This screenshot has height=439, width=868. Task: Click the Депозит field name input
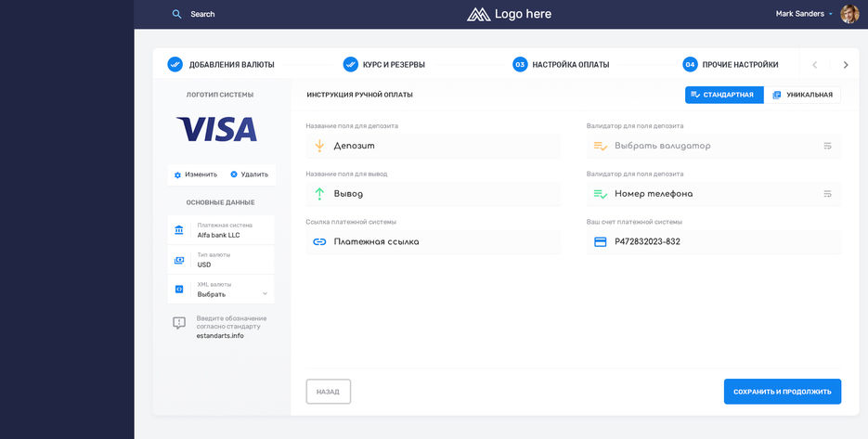(x=433, y=146)
